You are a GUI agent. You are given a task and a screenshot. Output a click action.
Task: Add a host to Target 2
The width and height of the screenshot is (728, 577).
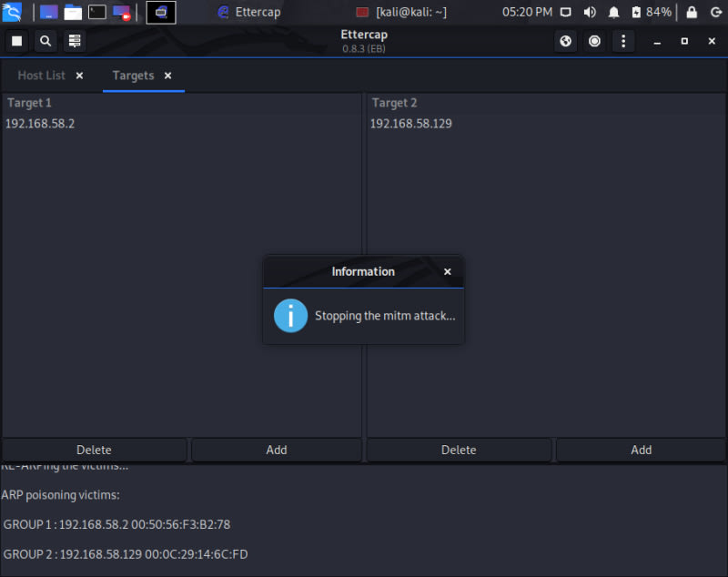click(641, 450)
